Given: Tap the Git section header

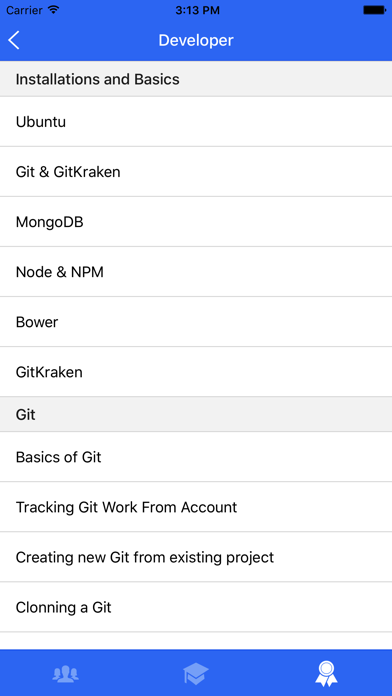Looking at the screenshot, I should pyautogui.click(x=196, y=415).
